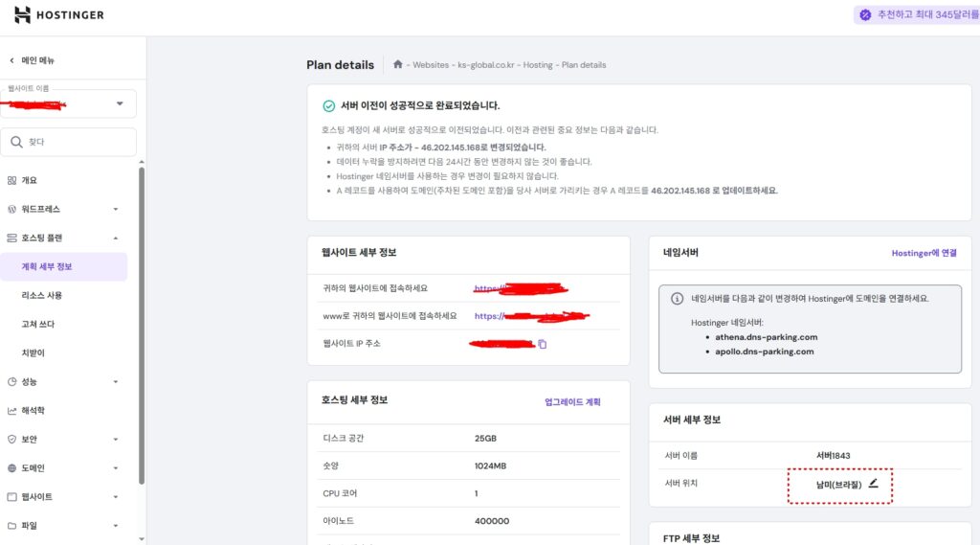Click the sidebar vertical scrollbar

click(142, 326)
